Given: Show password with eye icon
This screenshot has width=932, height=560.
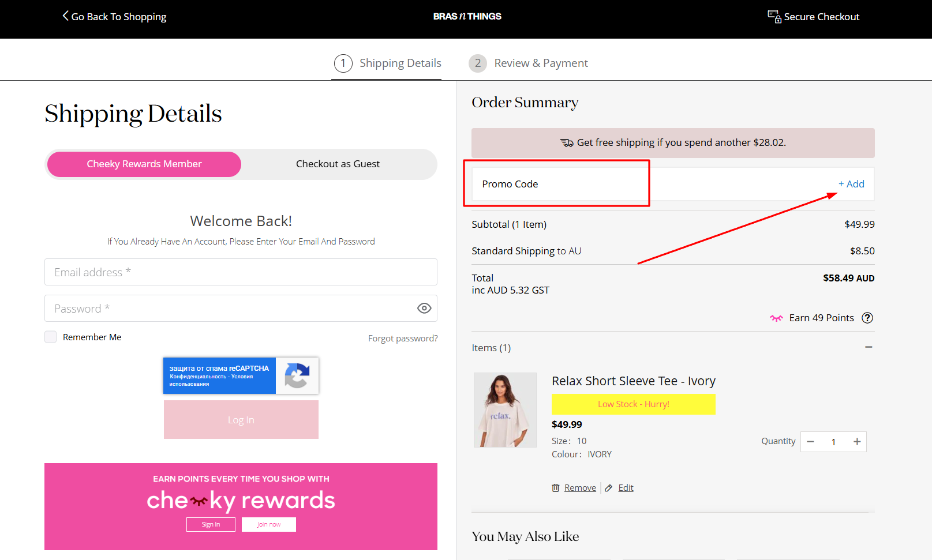Looking at the screenshot, I should pyautogui.click(x=424, y=308).
